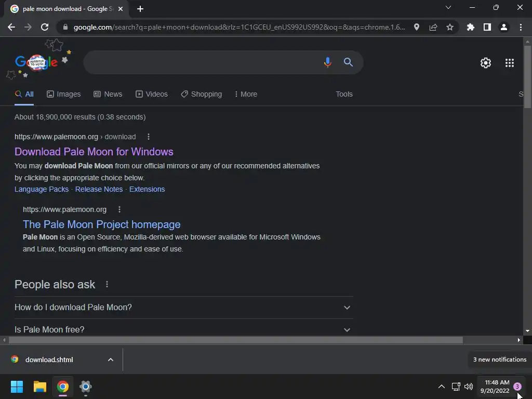This screenshot has width=532, height=399.
Task: Expand "How do I download Pale Moon?"
Action: pyautogui.click(x=183, y=308)
